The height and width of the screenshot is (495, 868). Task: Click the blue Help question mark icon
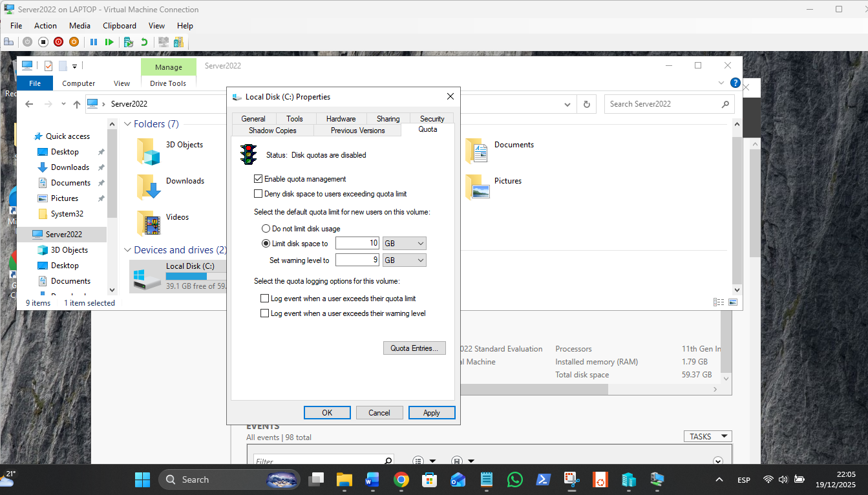click(735, 83)
